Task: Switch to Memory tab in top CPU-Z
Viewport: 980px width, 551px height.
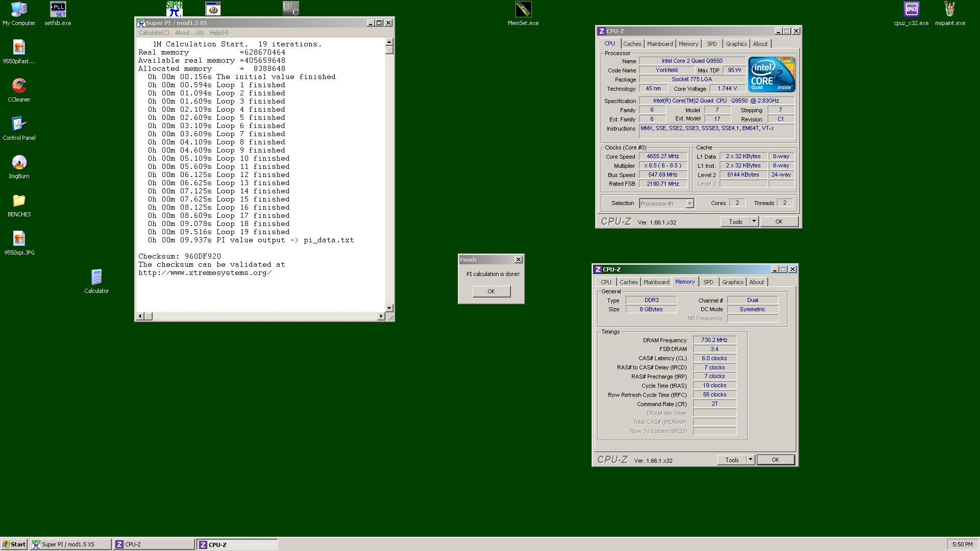Action: click(x=689, y=44)
